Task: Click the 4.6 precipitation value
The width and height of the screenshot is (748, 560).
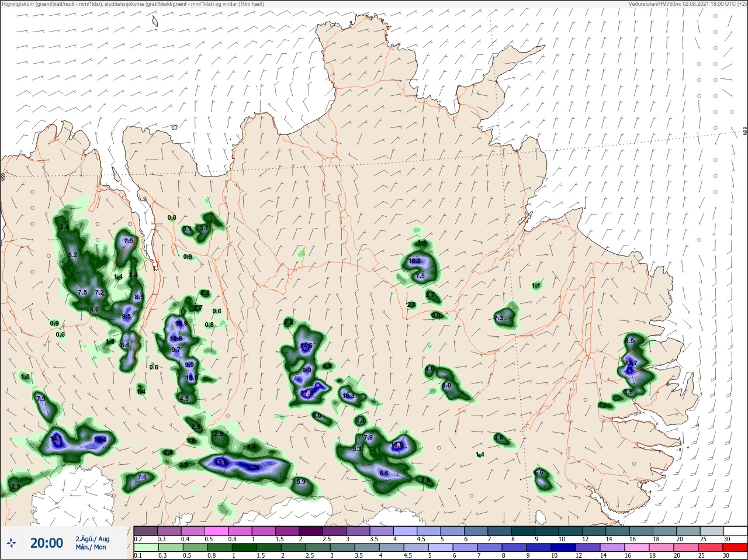Action: pos(94,309)
